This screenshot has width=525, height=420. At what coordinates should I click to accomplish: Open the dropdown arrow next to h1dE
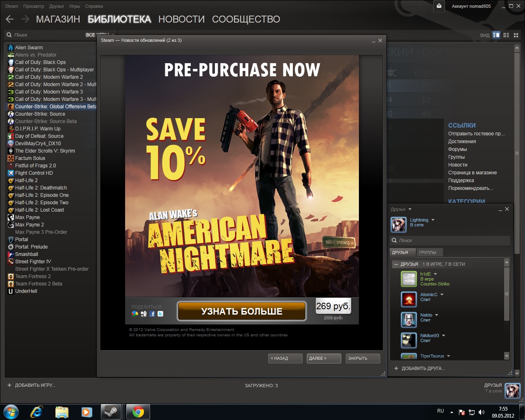[x=436, y=274]
